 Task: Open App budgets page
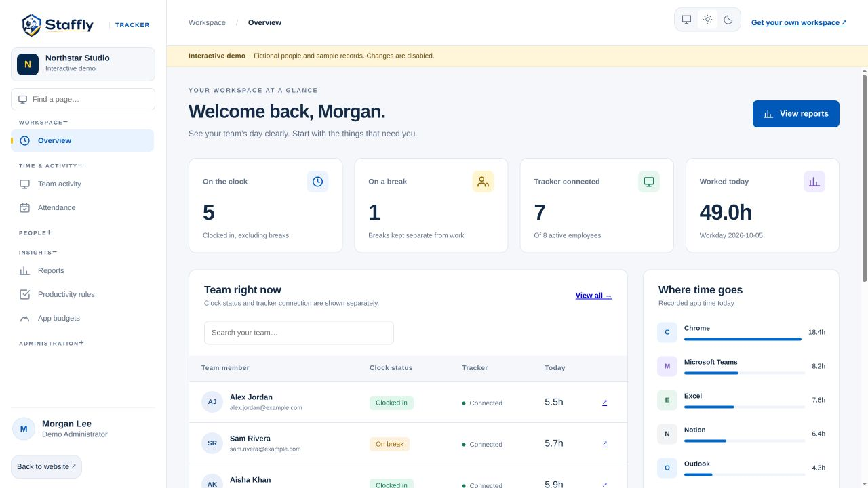[83, 318]
